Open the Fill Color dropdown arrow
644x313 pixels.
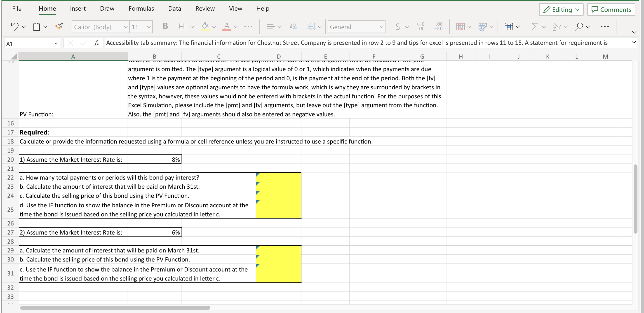[x=214, y=27]
